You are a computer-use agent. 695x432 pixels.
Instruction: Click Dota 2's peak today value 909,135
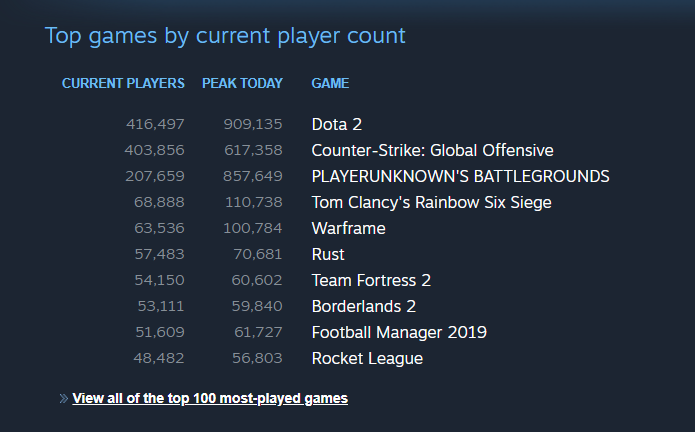coord(253,125)
